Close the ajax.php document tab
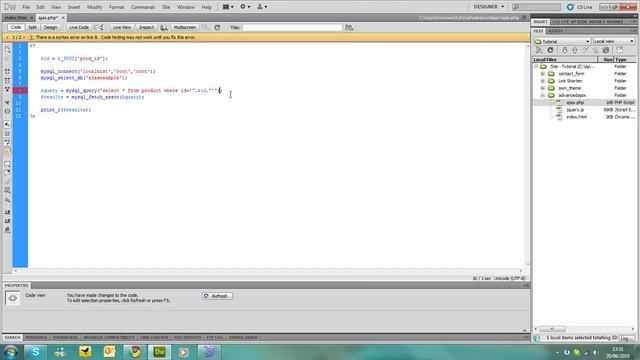The width and height of the screenshot is (640, 360). [x=63, y=18]
